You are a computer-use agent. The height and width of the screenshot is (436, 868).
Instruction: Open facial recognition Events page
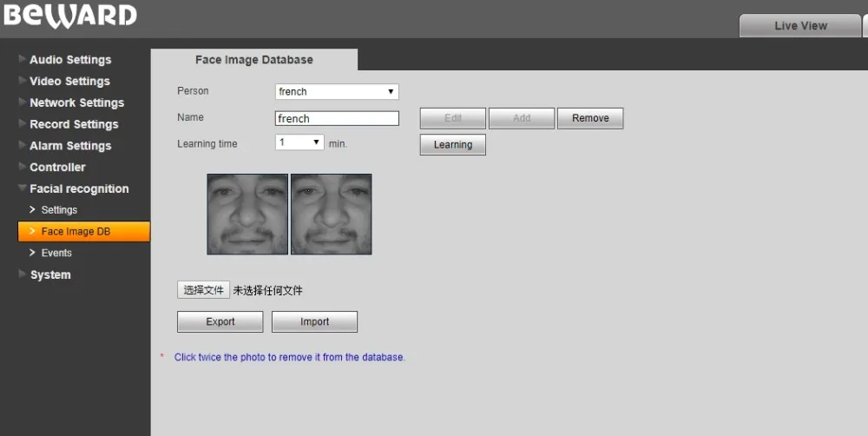56,254
